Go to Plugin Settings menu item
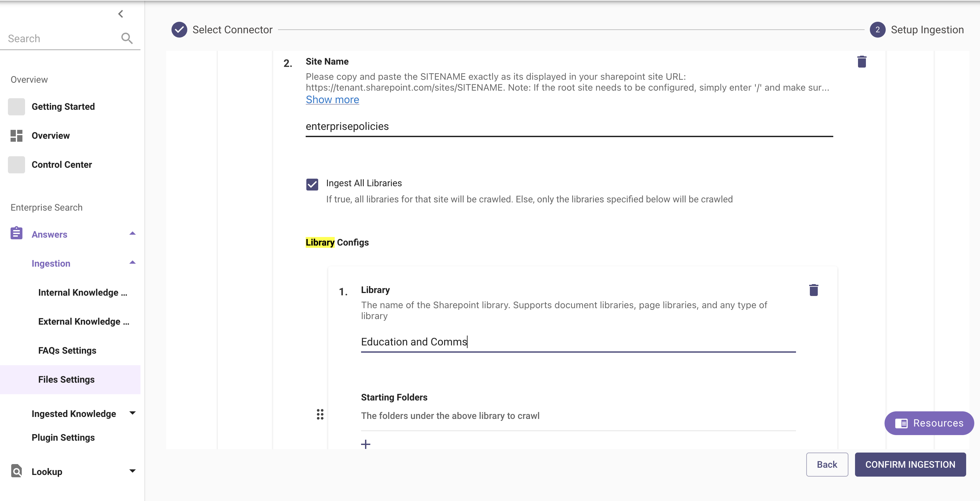The height and width of the screenshot is (501, 980). pos(63,437)
